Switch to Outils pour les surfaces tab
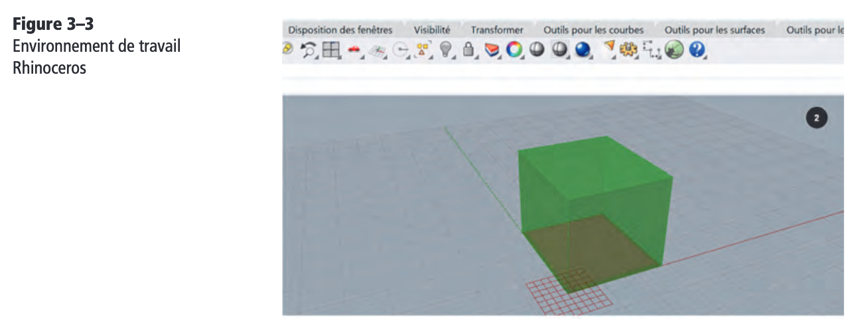Screen dimensions: 868x332 click(x=715, y=30)
